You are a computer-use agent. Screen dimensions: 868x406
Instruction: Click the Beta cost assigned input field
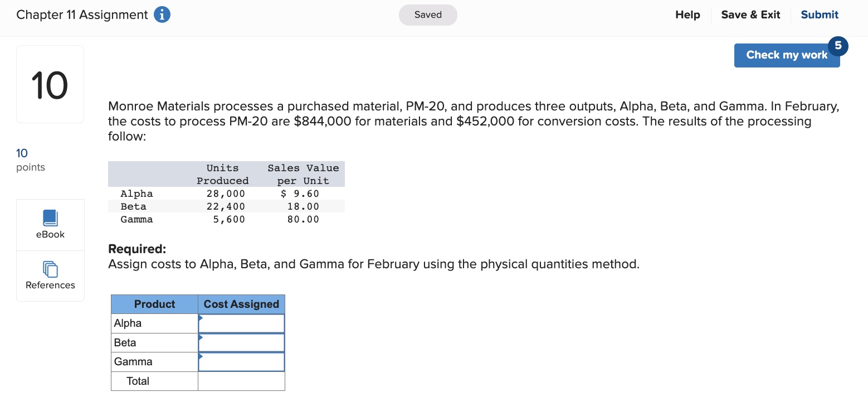click(242, 342)
